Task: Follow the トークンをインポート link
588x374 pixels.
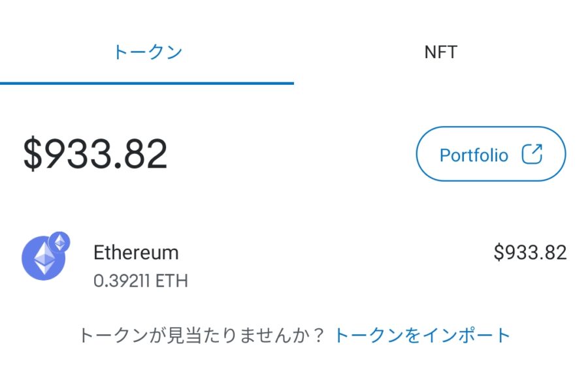Action: pyautogui.click(x=422, y=335)
